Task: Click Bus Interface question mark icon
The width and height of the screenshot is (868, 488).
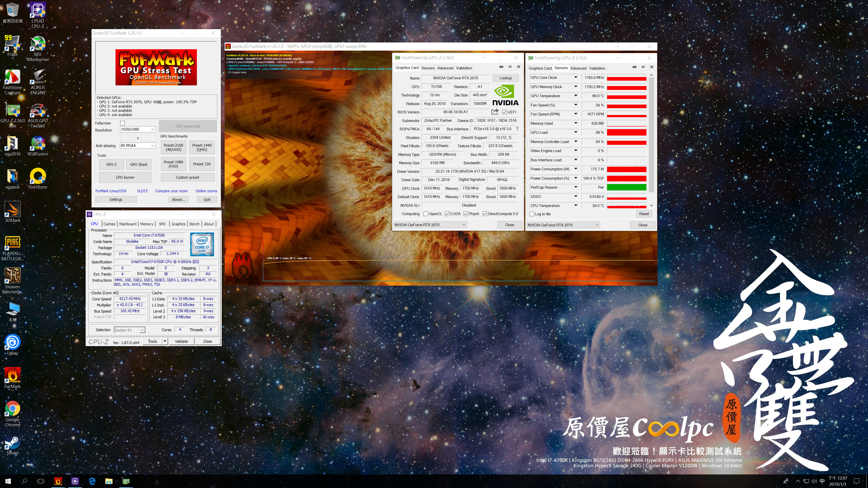Action: (x=517, y=129)
